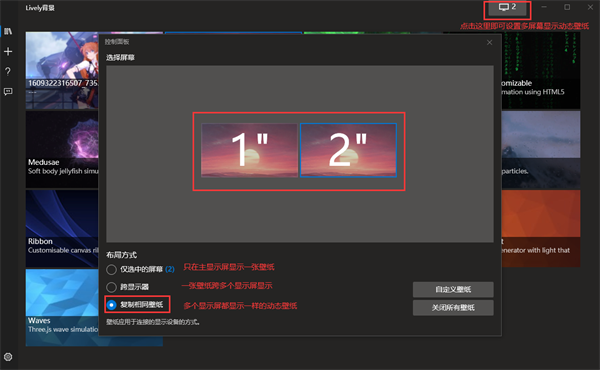Screen dimensions: 600x370
Task: Choose the 复制相同壁纸 layout option
Action: 135,305
